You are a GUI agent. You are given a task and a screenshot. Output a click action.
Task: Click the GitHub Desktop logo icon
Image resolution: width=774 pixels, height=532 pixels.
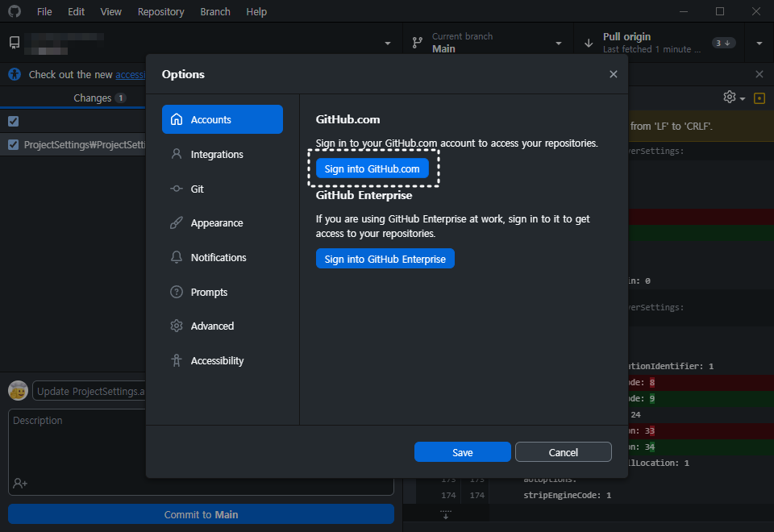pos(15,10)
